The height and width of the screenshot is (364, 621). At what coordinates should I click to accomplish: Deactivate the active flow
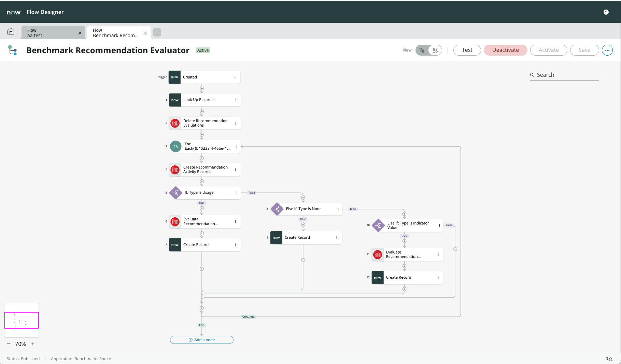click(x=505, y=50)
